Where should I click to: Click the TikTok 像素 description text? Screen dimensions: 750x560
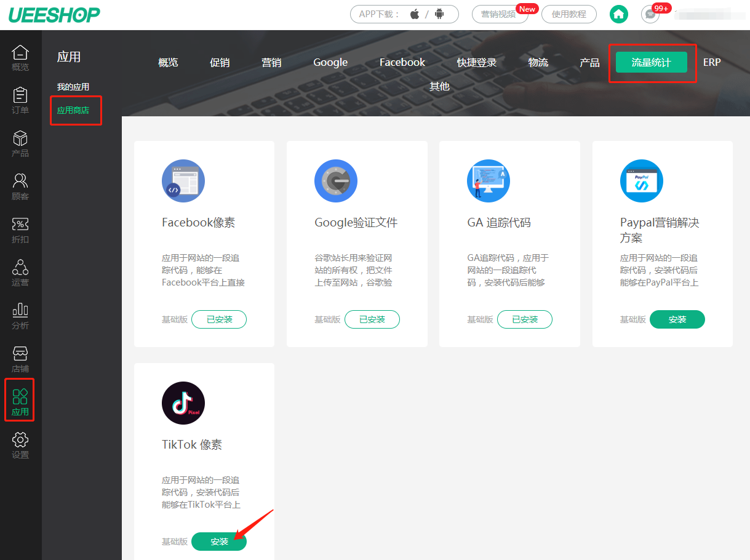click(201, 492)
